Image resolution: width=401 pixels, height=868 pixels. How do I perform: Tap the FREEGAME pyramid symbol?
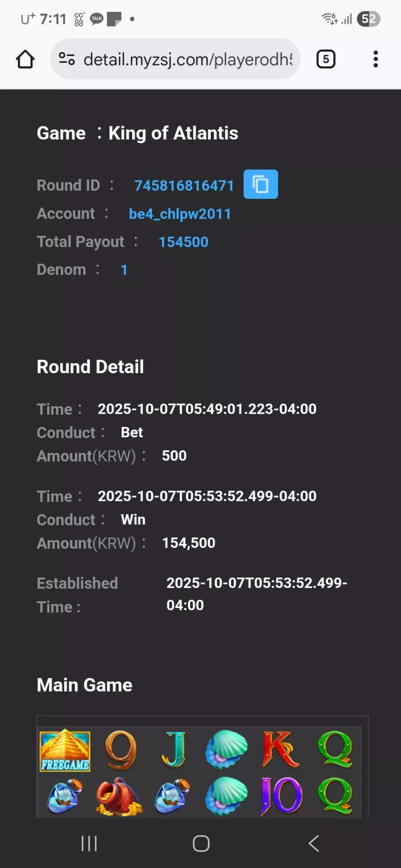click(x=65, y=750)
